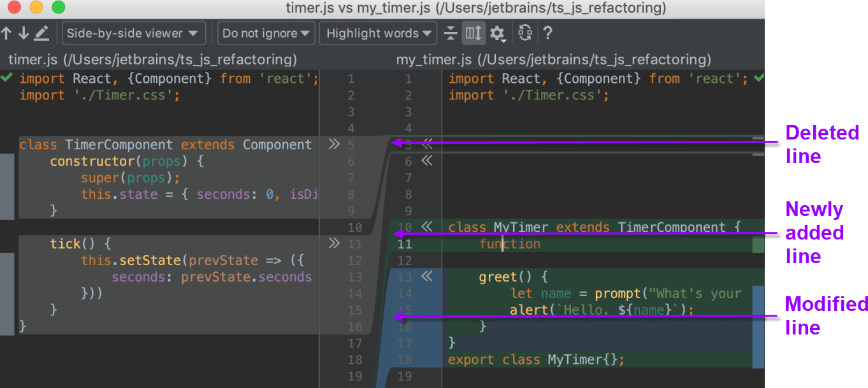Image resolution: width=868 pixels, height=388 pixels.
Task: Open the Do not ignore dropdown
Action: click(x=266, y=33)
